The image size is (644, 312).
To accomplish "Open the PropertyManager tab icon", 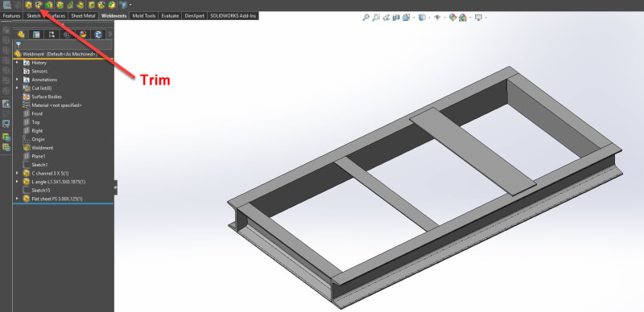I will click(x=36, y=35).
